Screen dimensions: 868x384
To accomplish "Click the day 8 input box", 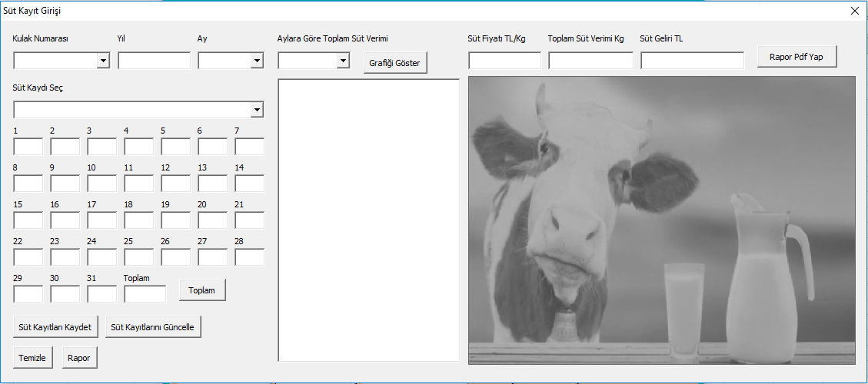I will click(x=28, y=183).
